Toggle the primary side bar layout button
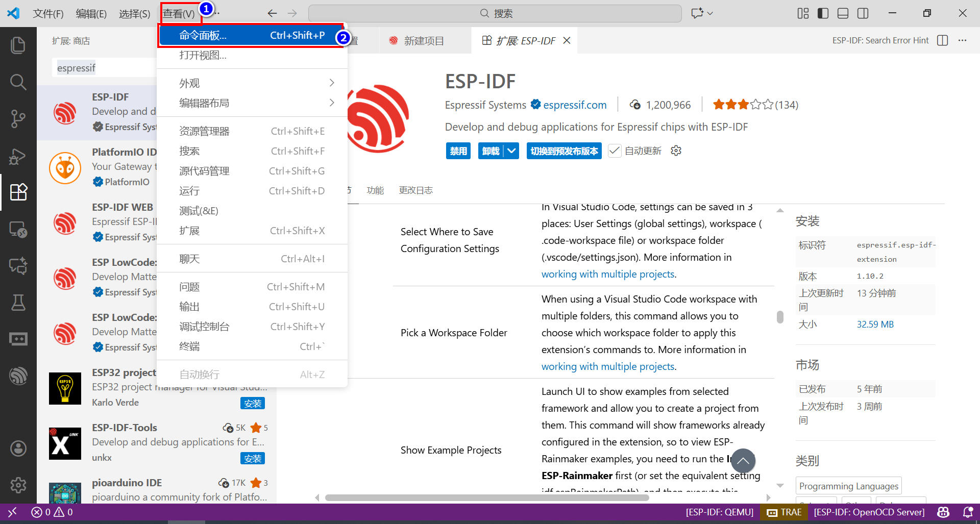 (x=823, y=13)
